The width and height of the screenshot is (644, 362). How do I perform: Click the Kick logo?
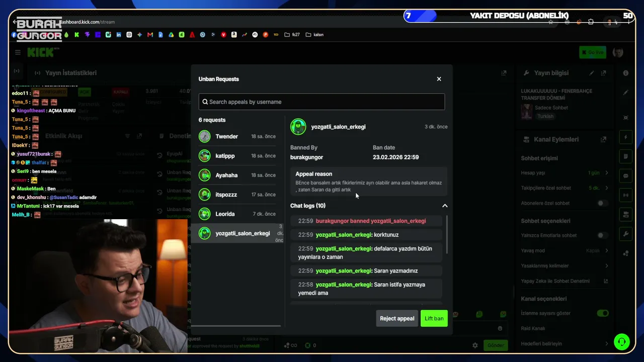(43, 52)
